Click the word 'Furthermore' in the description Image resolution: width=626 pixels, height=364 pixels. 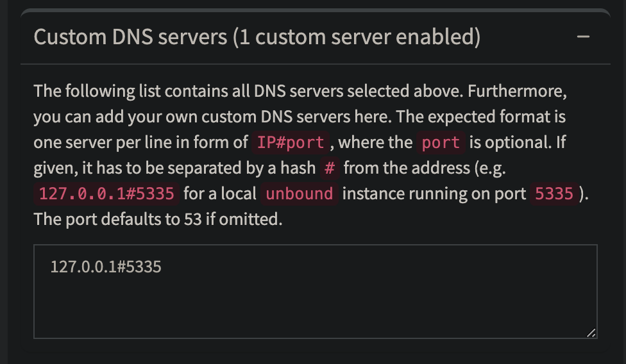coord(517,91)
